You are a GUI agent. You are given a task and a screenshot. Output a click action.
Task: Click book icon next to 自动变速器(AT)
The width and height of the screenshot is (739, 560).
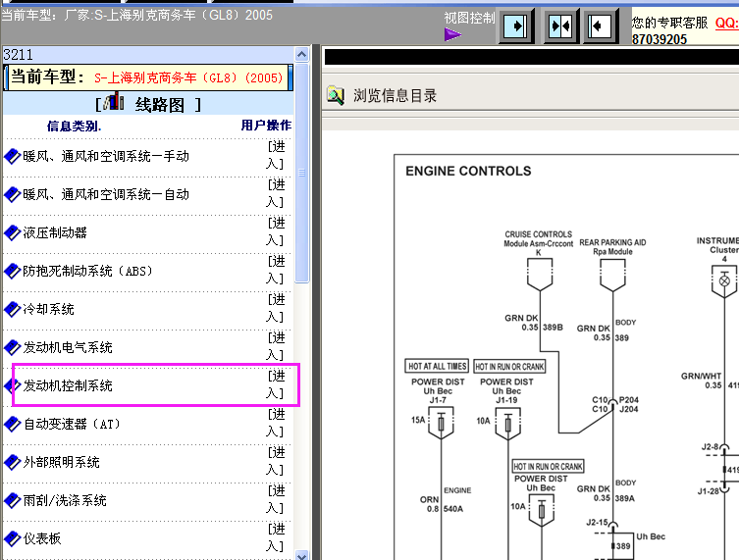click(x=12, y=424)
